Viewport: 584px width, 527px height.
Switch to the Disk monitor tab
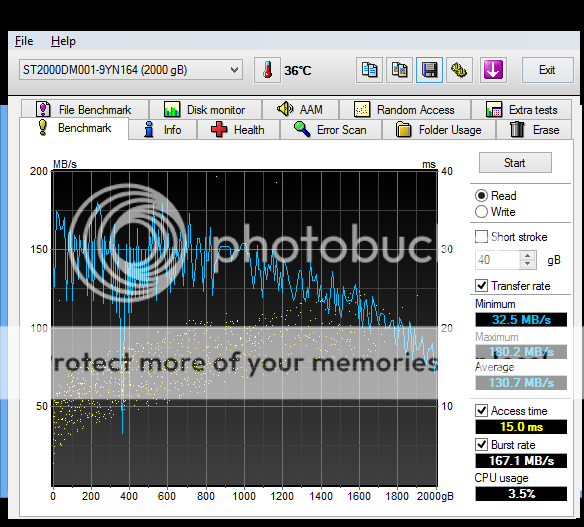pos(206,109)
